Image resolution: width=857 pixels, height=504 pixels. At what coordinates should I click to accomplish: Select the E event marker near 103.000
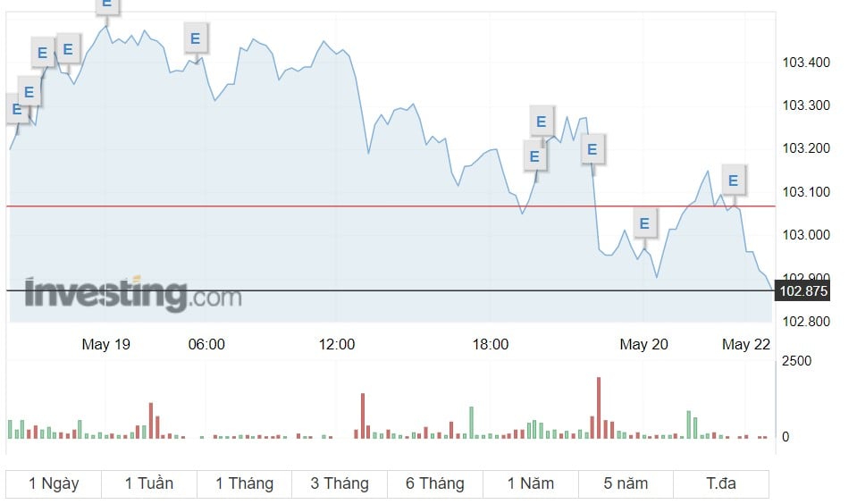point(644,223)
